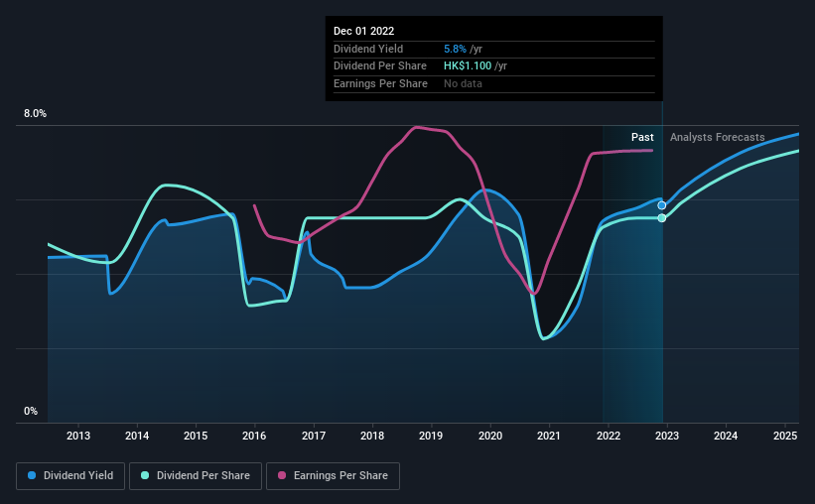Click the HK$1.100 dividend per share value
The width and height of the screenshot is (815, 504).
[468, 66]
